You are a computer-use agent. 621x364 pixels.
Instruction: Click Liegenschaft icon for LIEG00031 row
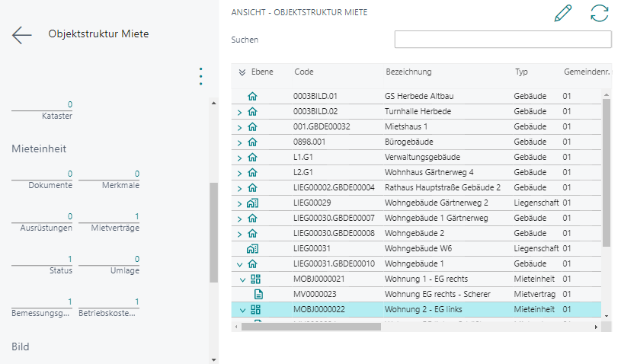coord(253,248)
